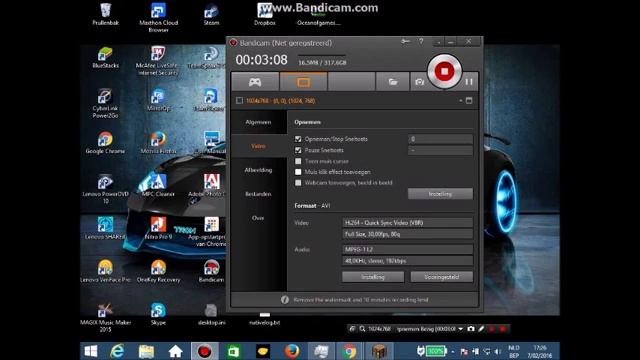The height and width of the screenshot is (360, 640).
Task: Toggle the 1024x768 target rectangle checkbox
Action: coord(240,100)
